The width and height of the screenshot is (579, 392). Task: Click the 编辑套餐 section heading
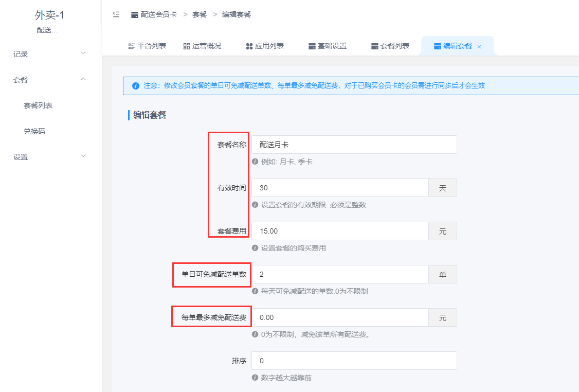tap(150, 115)
